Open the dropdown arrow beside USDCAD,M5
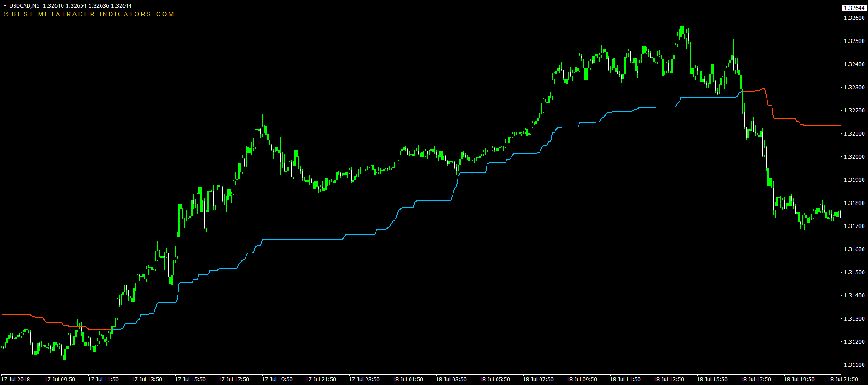The width and height of the screenshot is (868, 385). pos(5,6)
